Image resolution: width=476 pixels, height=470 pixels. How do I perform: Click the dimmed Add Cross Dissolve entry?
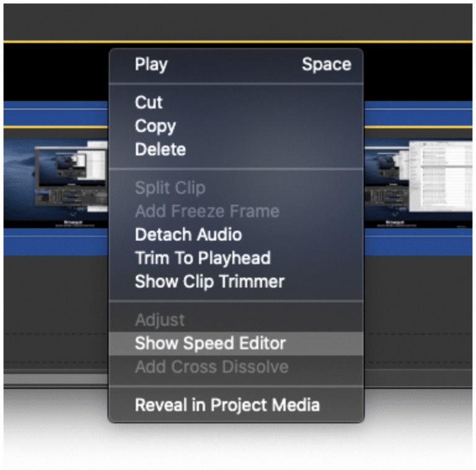pyautogui.click(x=236, y=367)
